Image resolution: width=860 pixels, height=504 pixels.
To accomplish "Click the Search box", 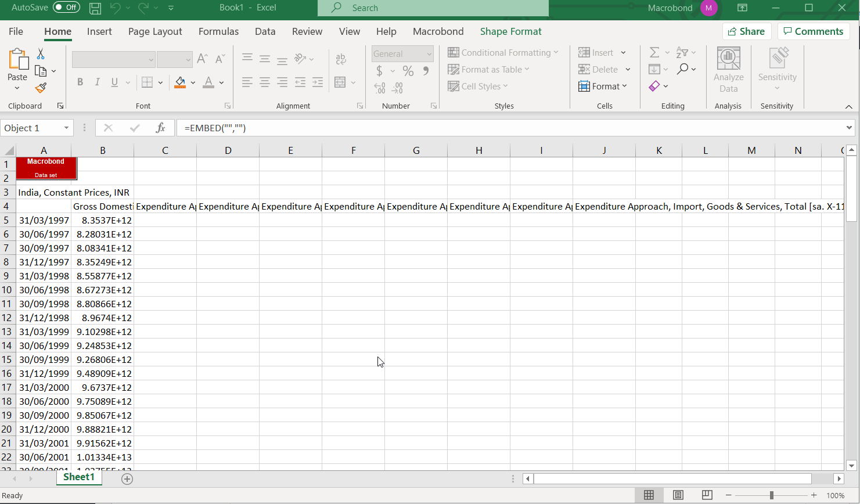I will (433, 8).
